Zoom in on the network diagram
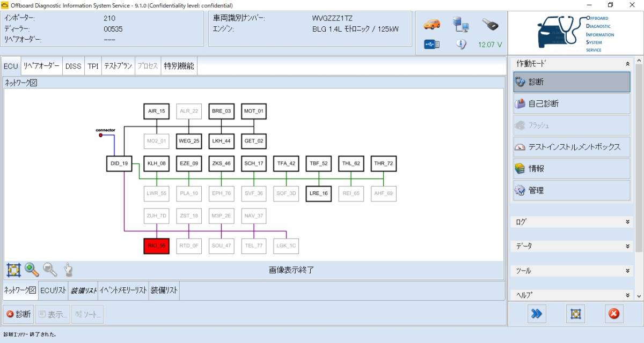This screenshot has height=343, width=644. tap(32, 270)
